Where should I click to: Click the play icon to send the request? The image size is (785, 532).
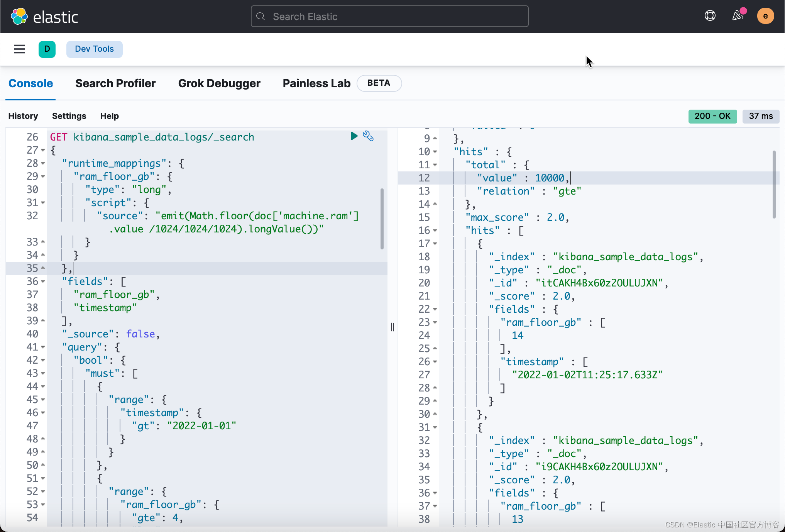click(354, 136)
